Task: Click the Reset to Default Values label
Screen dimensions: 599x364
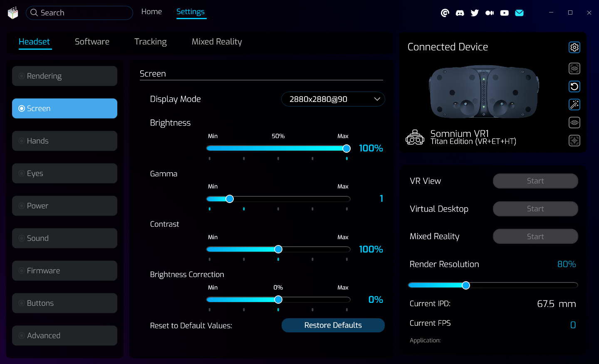Action: click(191, 326)
